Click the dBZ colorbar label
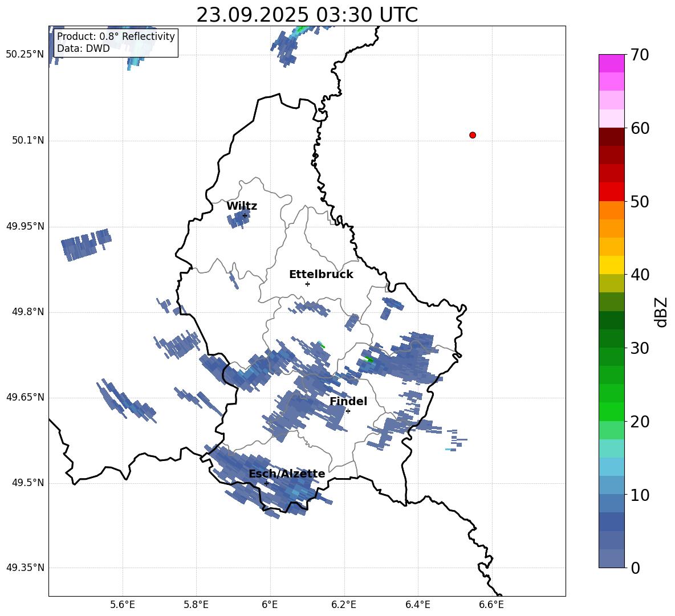675x616 pixels. coord(660,312)
